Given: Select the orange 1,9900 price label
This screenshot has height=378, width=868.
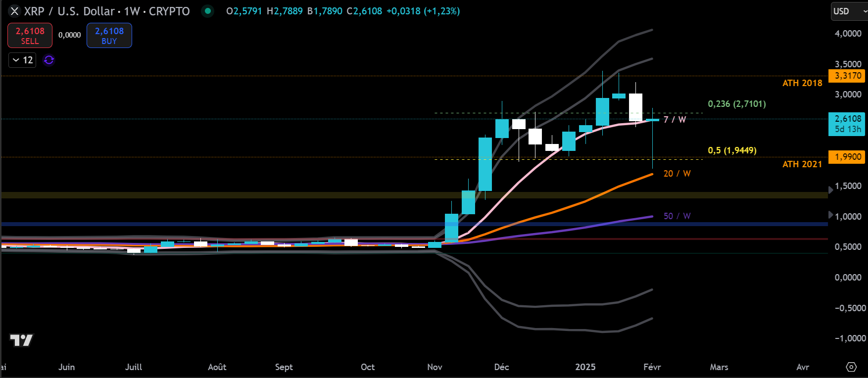Looking at the screenshot, I should tap(848, 157).
